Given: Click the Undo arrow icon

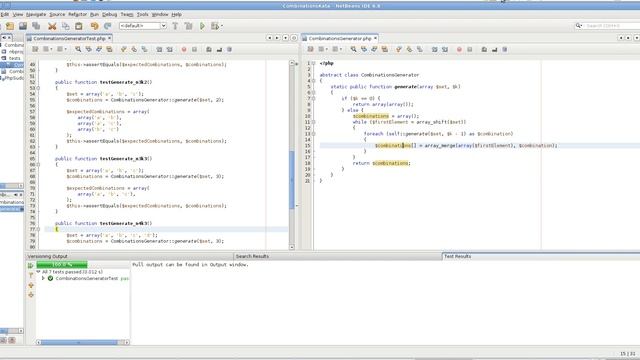Looking at the screenshot, I should coord(94,26).
